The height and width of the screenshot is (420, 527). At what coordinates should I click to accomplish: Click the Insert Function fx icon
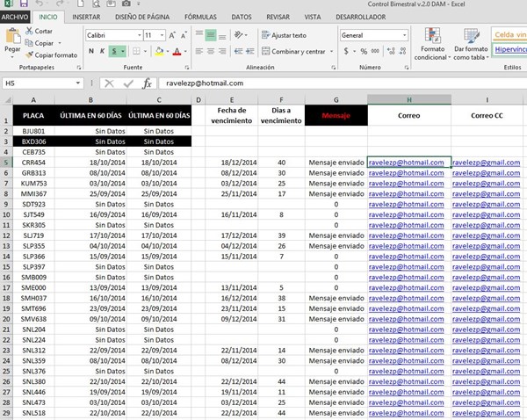(147, 83)
